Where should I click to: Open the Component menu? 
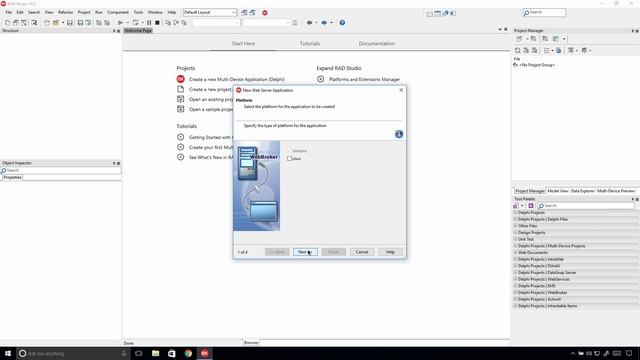click(118, 13)
